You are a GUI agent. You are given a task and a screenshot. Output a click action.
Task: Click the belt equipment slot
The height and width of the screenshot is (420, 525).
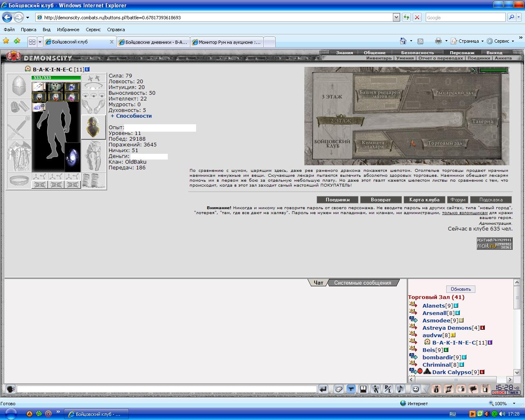coord(19,180)
